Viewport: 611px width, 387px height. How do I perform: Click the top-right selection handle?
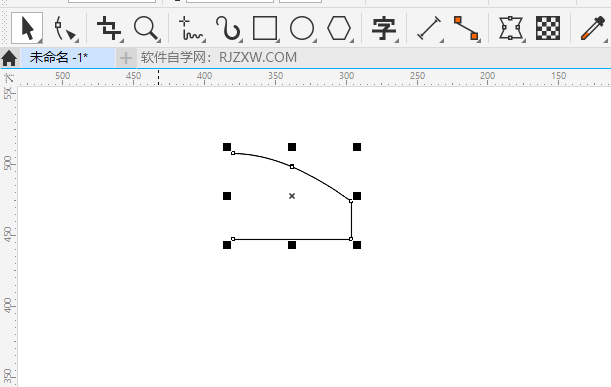tap(357, 147)
